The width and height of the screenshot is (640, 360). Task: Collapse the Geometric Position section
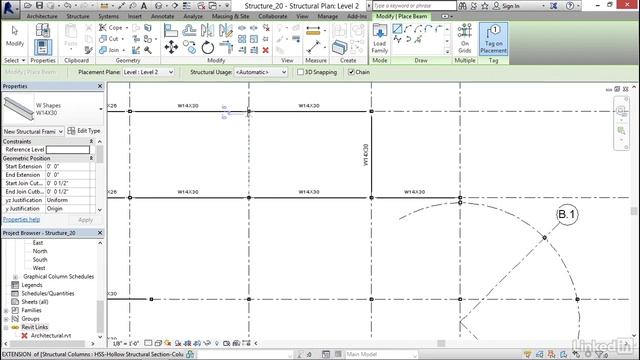(x=91, y=158)
